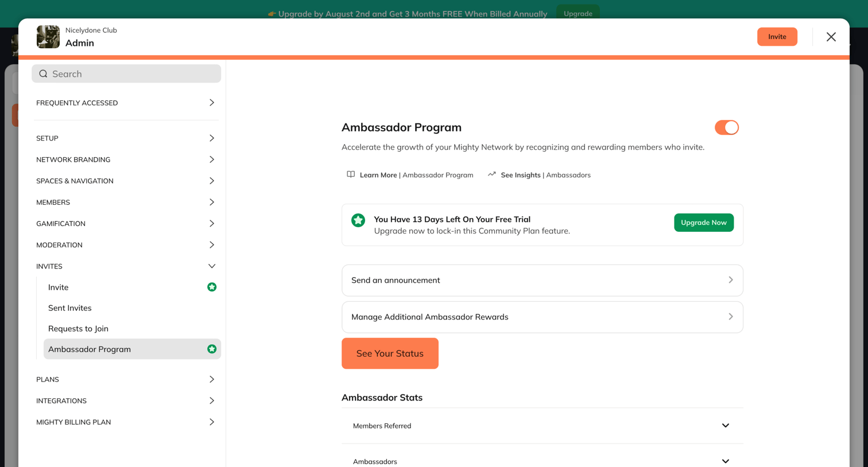
Task: Click green star badge beside Ambassador Program item
Action: coord(212,349)
